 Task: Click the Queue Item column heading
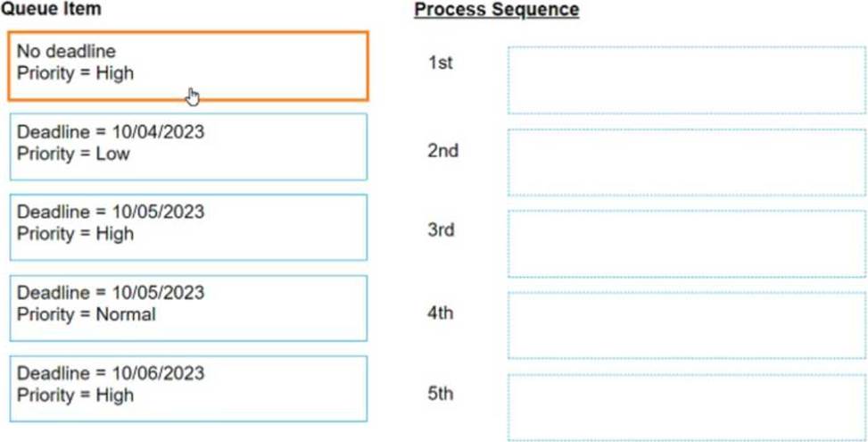pyautogui.click(x=50, y=8)
